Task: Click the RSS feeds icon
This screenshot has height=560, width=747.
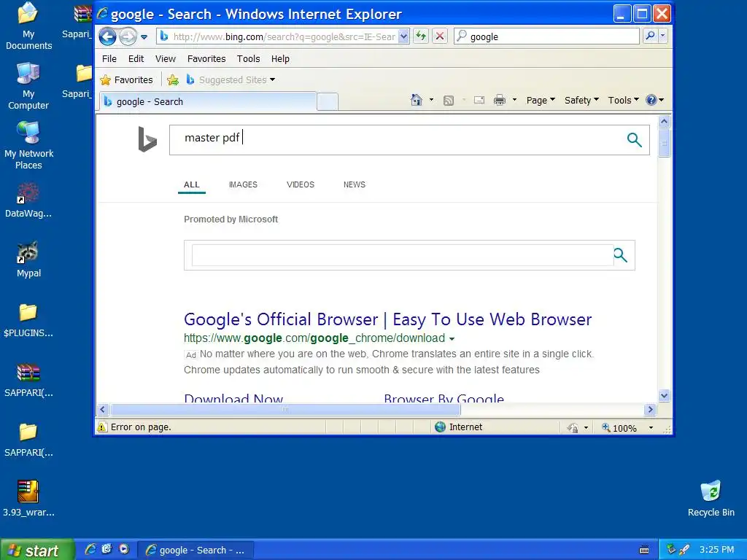Action: click(x=449, y=100)
